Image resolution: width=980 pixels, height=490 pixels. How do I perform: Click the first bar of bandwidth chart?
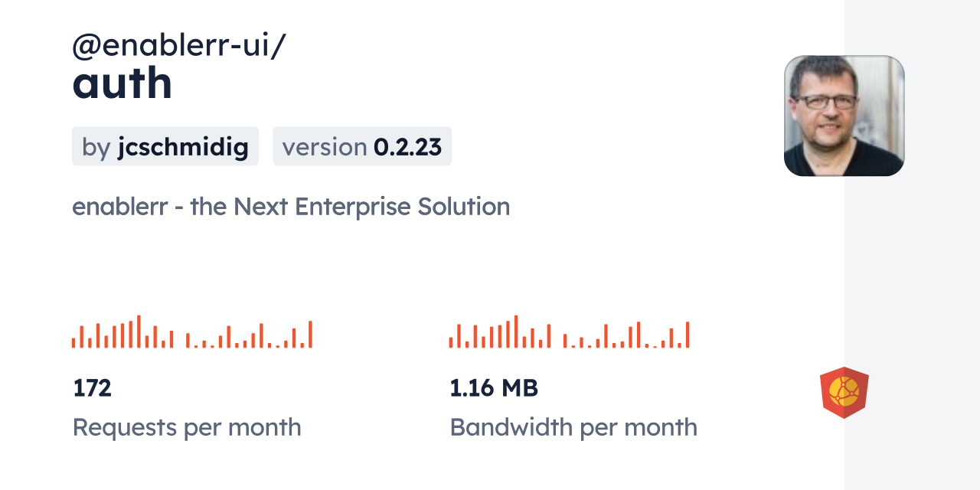pyautogui.click(x=451, y=343)
